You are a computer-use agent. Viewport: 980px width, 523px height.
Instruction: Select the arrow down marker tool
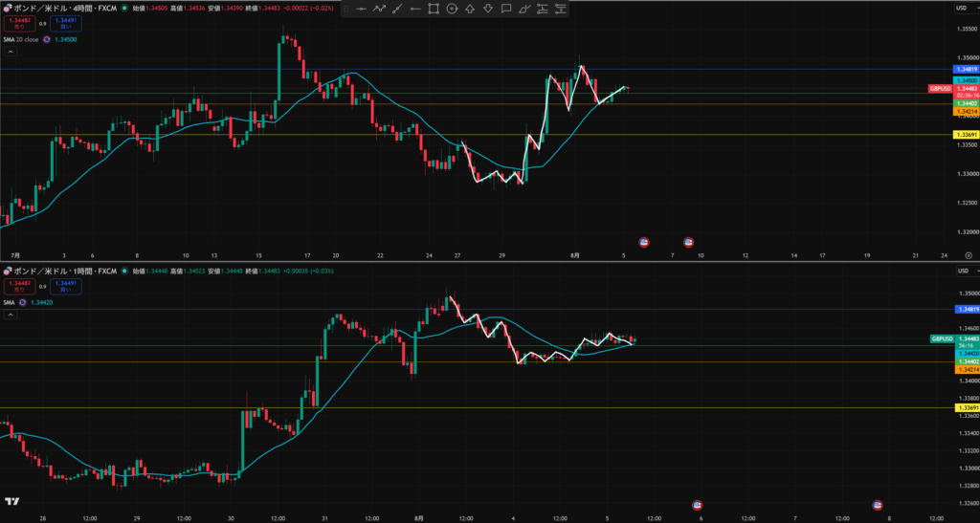[488, 9]
